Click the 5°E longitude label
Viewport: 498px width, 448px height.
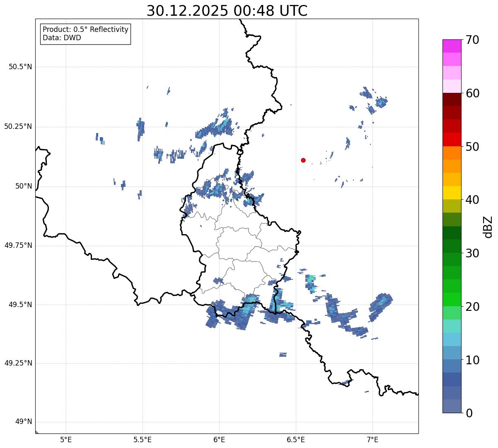(x=66, y=439)
